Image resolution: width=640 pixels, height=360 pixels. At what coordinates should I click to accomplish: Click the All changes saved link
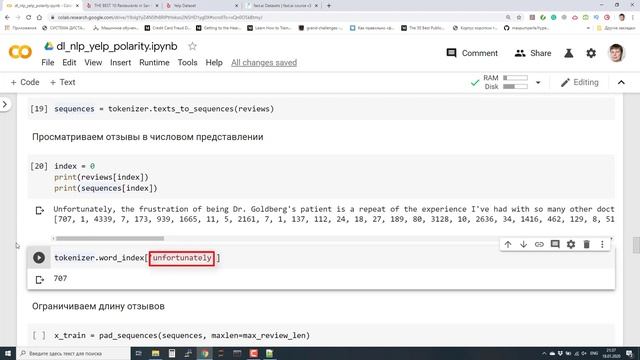264,62
